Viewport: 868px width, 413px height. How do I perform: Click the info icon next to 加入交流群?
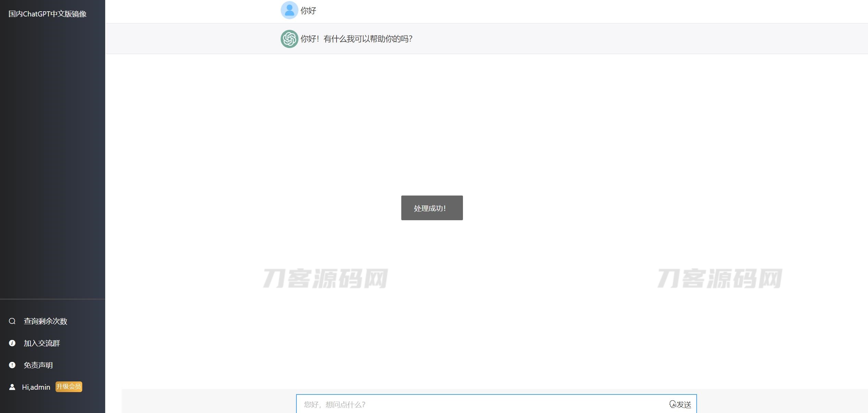point(12,343)
